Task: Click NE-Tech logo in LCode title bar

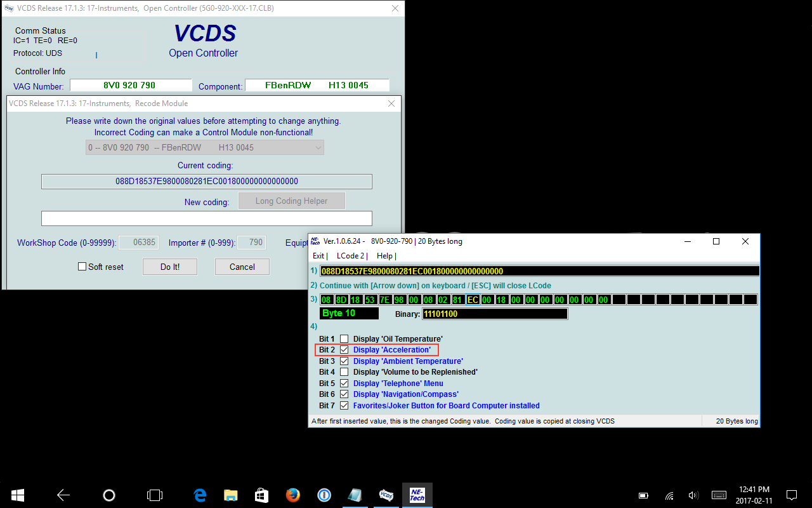Action: coord(315,241)
